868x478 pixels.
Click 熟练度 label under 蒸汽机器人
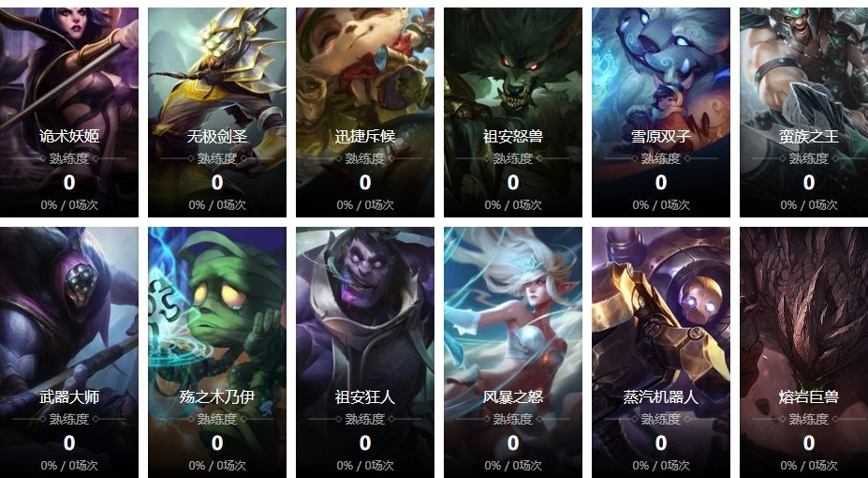click(x=661, y=419)
